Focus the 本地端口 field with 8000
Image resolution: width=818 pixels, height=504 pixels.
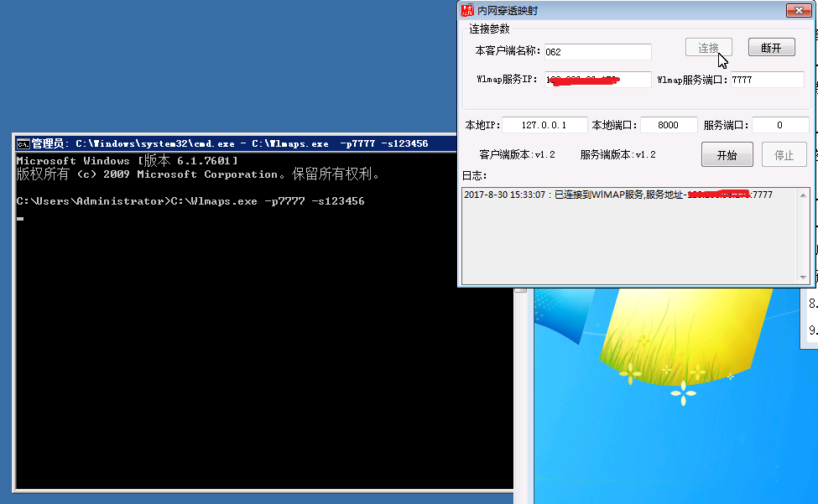pos(669,125)
